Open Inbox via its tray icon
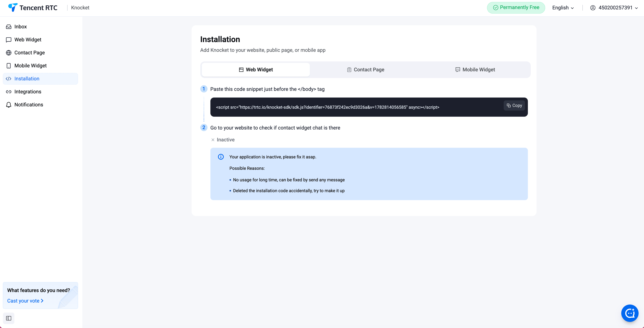This screenshot has width=644, height=328. [x=9, y=27]
